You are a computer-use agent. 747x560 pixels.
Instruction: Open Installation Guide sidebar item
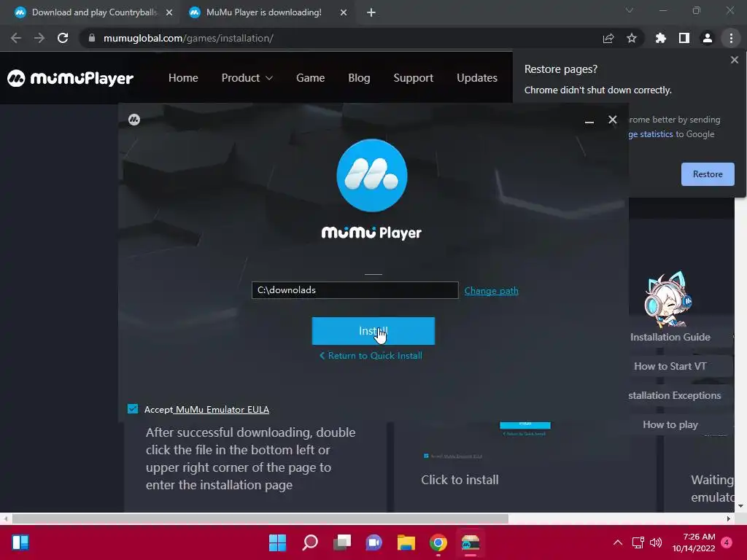670,337
